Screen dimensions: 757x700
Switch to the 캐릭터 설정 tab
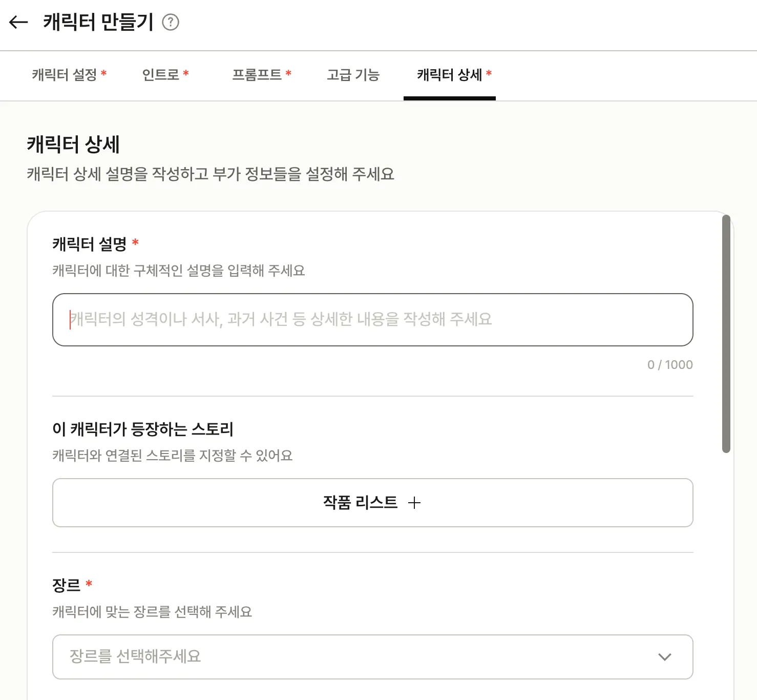(69, 75)
